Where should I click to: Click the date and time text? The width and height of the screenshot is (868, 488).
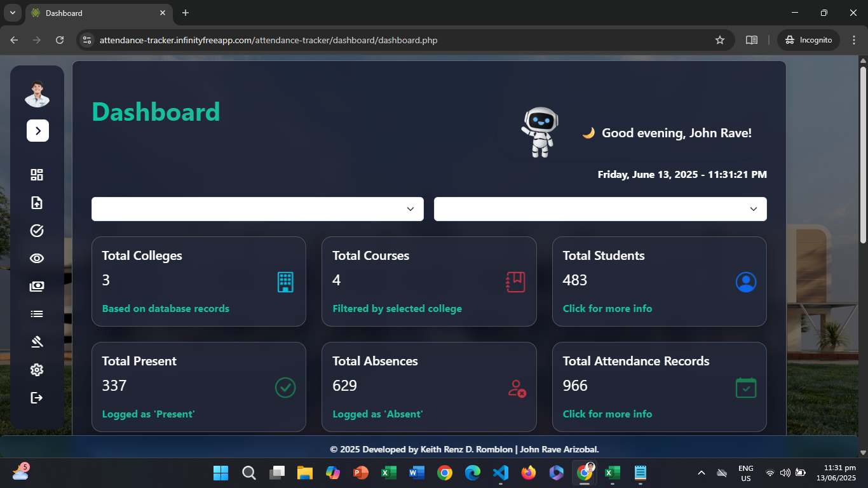point(682,174)
